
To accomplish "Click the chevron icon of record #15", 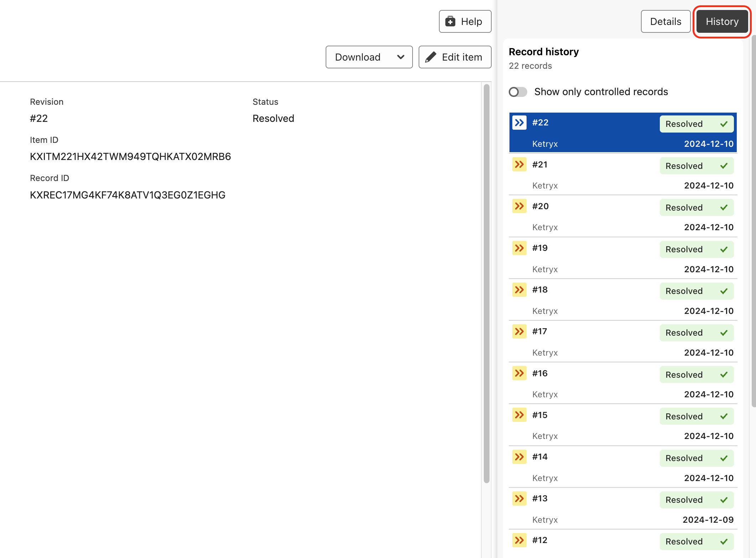I will [x=519, y=415].
